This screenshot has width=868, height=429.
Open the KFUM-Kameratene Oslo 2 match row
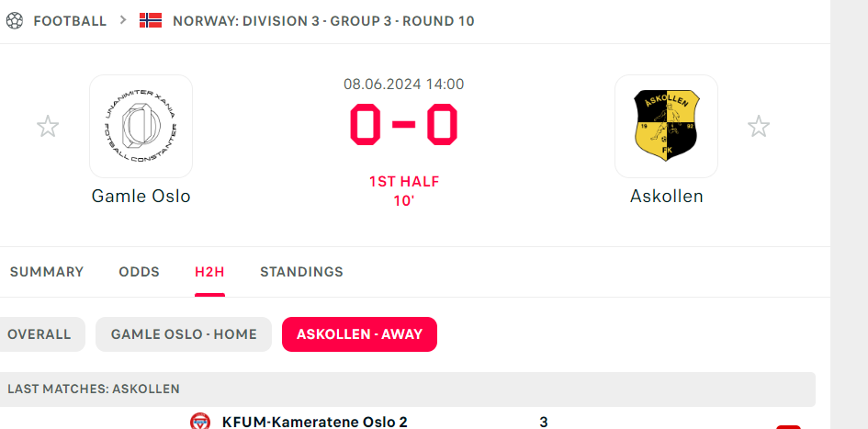point(408,422)
